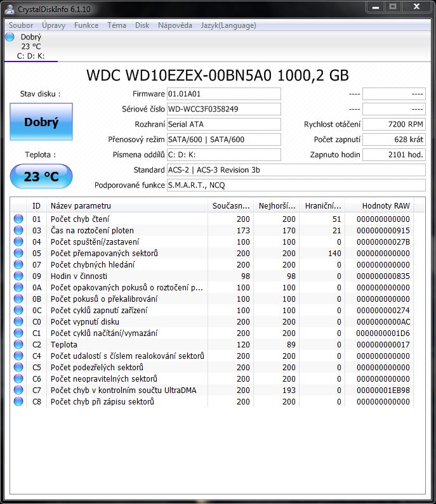This screenshot has width=436, height=504.
Task: Click the Hodnoty RAW column header
Action: point(380,205)
